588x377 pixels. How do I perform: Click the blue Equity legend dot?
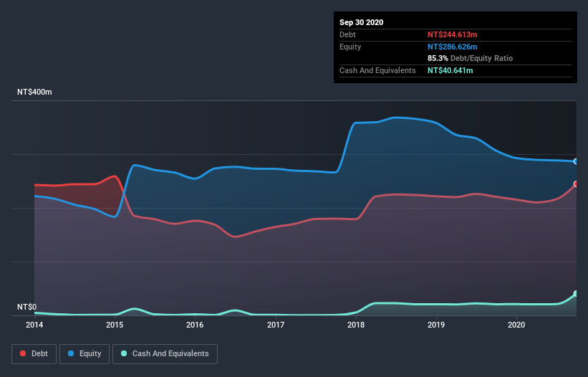[71, 353]
